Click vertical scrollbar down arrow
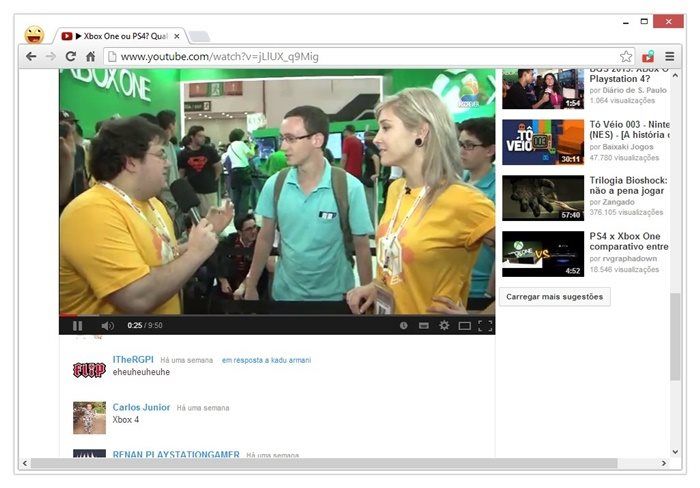This screenshot has width=700, height=488. [x=675, y=452]
